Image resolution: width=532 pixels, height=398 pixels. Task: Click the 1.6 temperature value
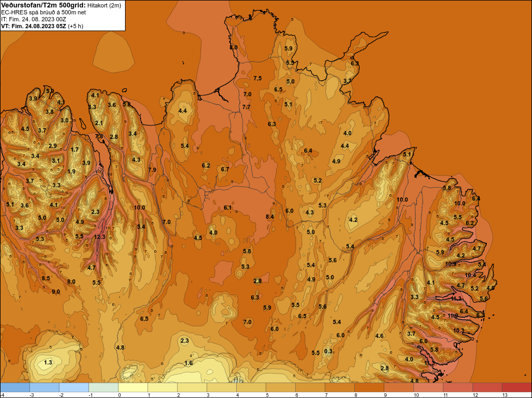pos(188,363)
